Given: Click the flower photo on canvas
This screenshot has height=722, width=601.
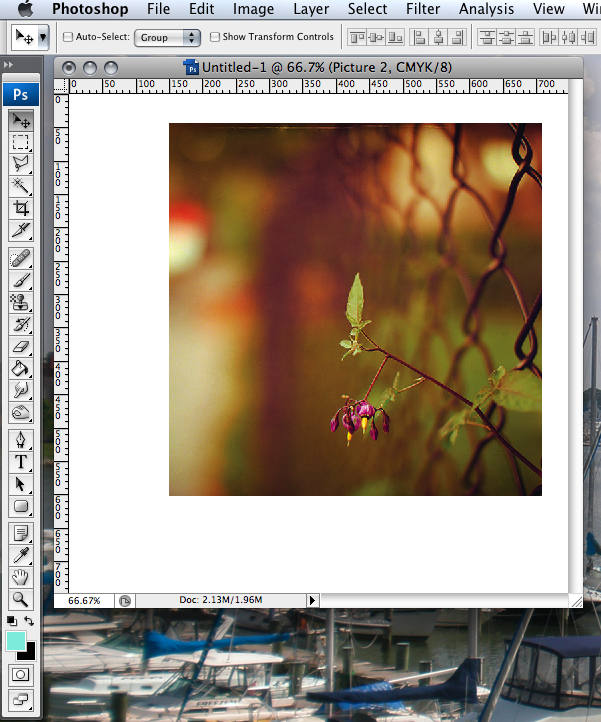Looking at the screenshot, I should pyautogui.click(x=355, y=309).
